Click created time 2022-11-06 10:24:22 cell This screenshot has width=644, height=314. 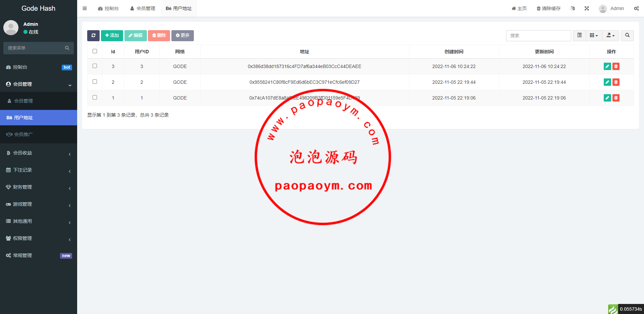(454, 66)
